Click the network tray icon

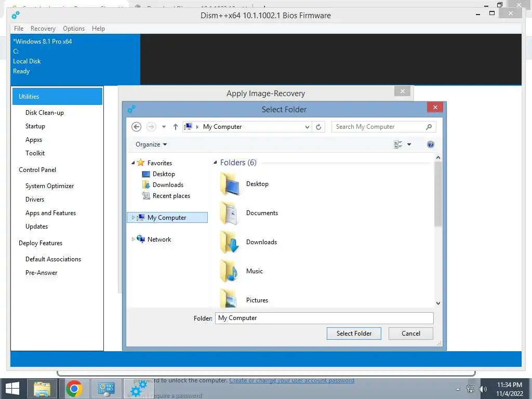[471, 389]
